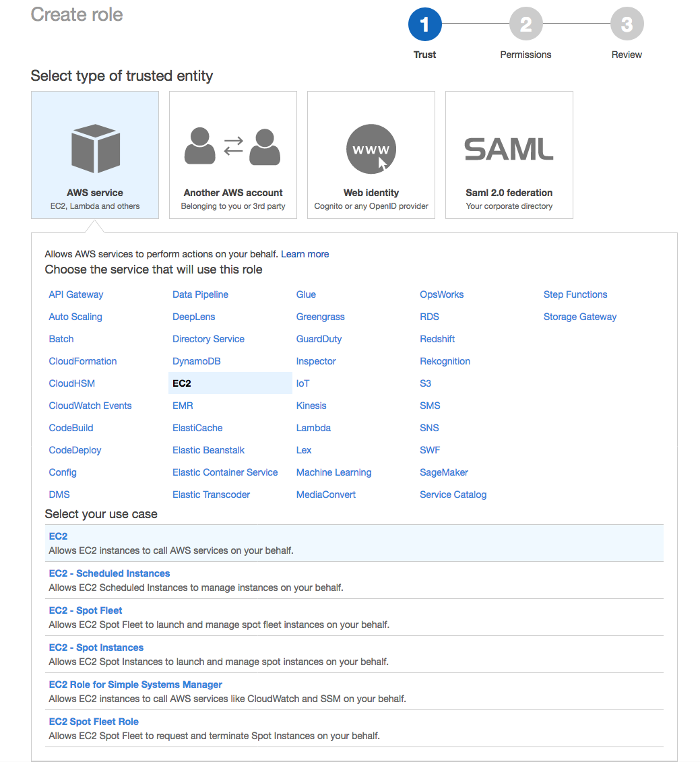Screen dimensions: 700x762
Task: Choose Machine Learning service
Action: pyautogui.click(x=334, y=472)
